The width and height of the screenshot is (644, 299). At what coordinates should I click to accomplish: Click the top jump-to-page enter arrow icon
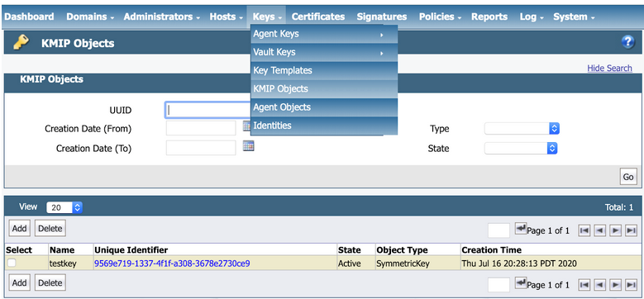tap(521, 230)
